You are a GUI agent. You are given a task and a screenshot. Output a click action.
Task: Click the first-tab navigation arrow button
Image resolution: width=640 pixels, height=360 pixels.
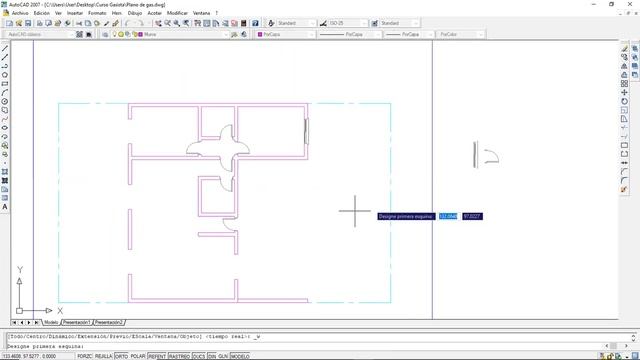tap(14, 322)
